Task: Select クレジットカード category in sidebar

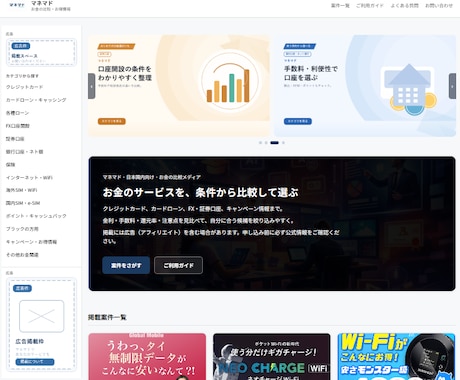Action: [24, 87]
